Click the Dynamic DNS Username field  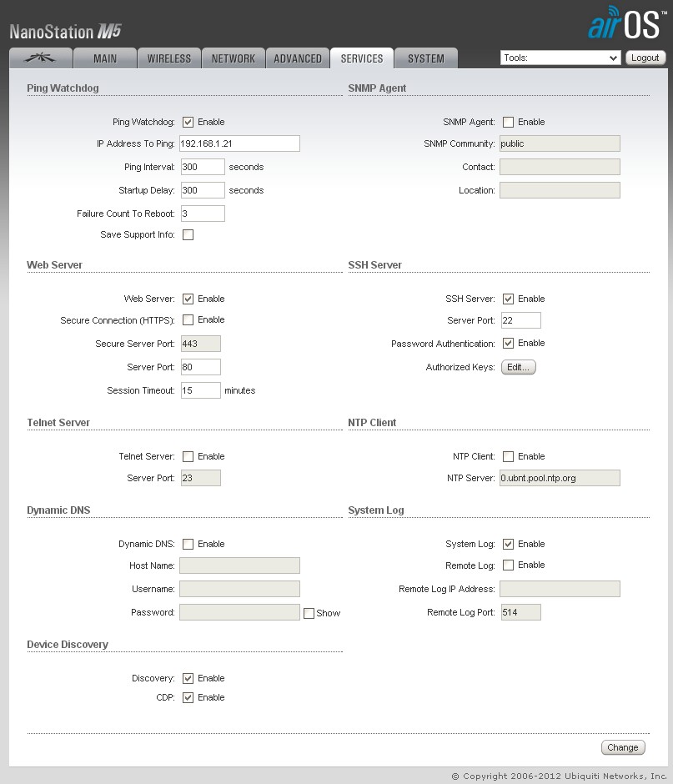pos(239,589)
